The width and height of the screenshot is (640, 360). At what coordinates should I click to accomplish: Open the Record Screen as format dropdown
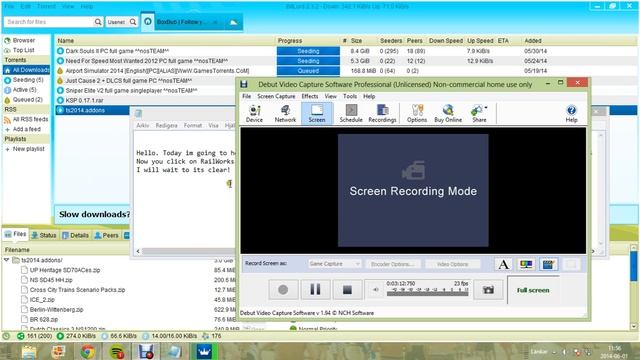pos(334,264)
